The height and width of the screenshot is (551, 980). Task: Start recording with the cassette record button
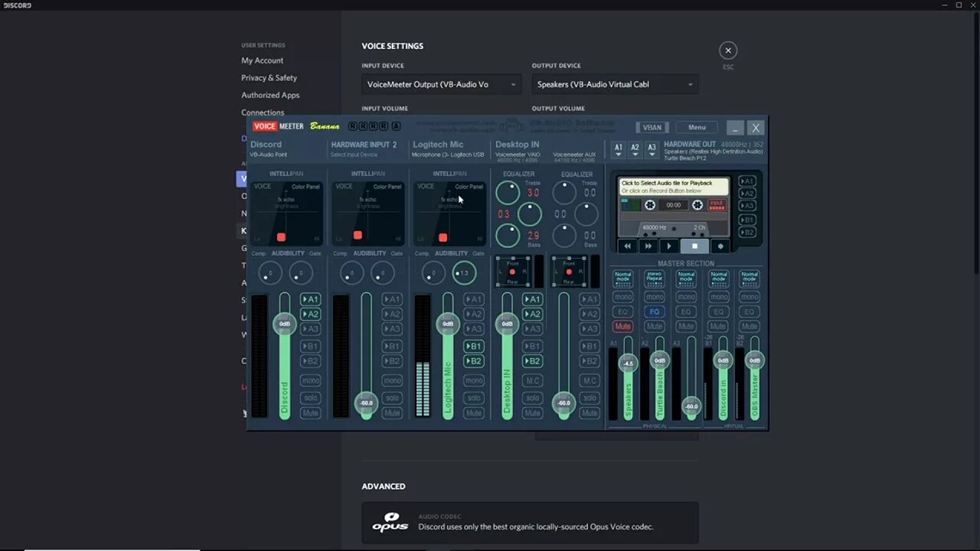pyautogui.click(x=720, y=246)
